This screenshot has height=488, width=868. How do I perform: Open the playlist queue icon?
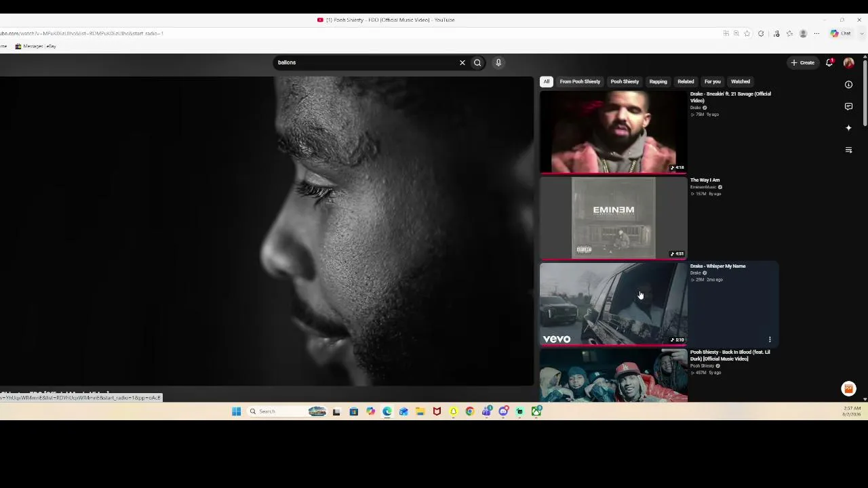(x=848, y=150)
